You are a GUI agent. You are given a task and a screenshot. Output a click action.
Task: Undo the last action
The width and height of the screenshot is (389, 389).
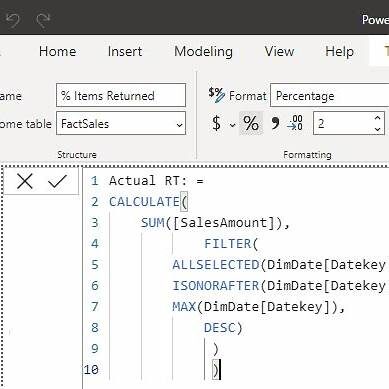(13, 20)
